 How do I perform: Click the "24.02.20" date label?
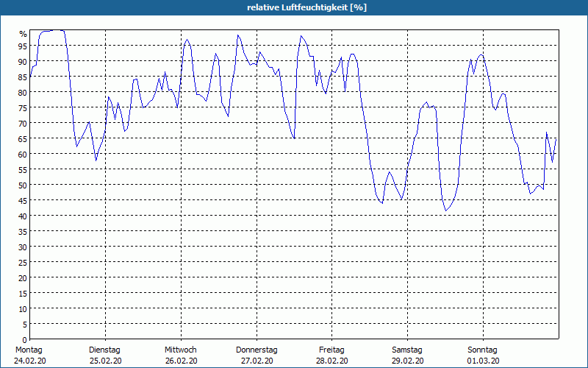coord(30,361)
